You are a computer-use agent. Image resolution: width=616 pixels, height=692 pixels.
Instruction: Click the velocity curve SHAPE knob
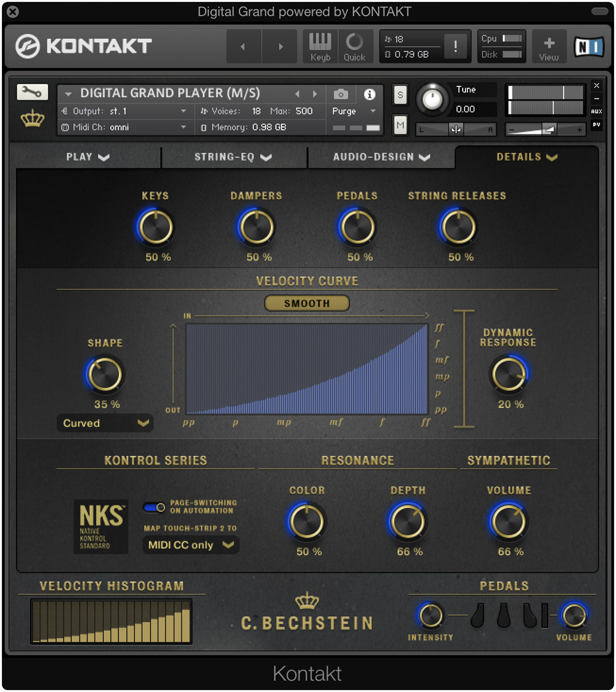click(x=105, y=375)
